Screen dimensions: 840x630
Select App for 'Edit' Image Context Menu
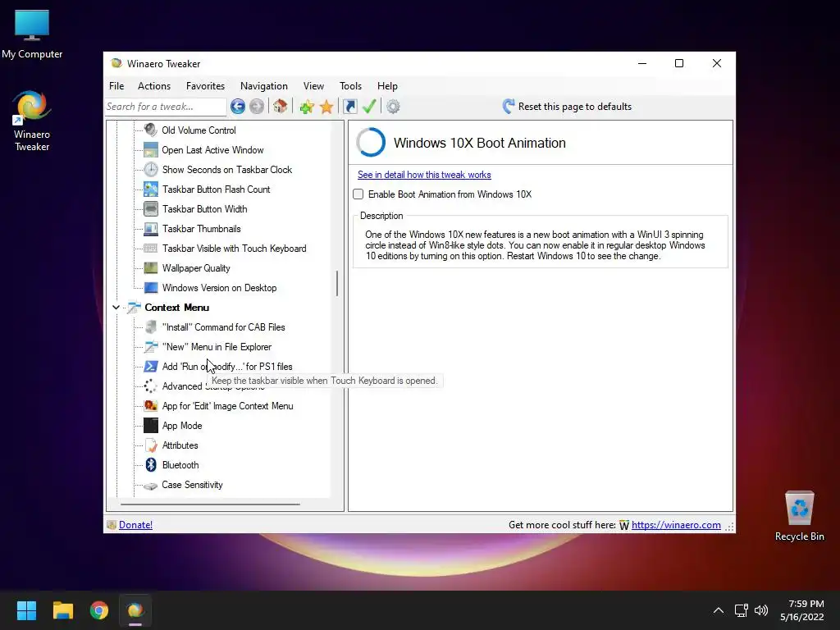coord(228,406)
